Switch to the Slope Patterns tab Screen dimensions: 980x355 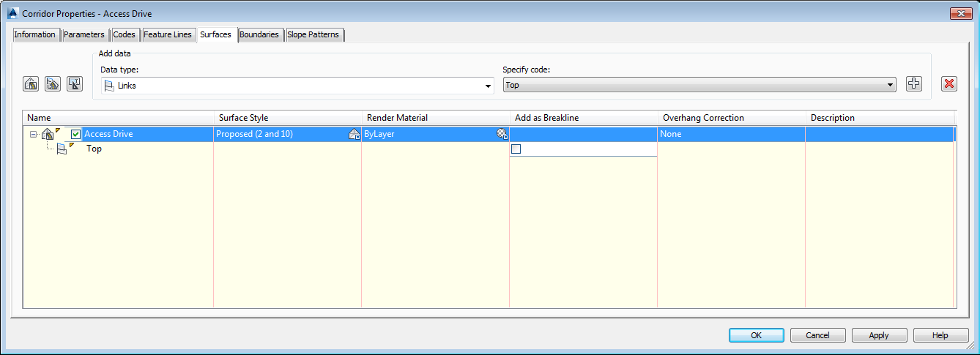[x=313, y=34]
